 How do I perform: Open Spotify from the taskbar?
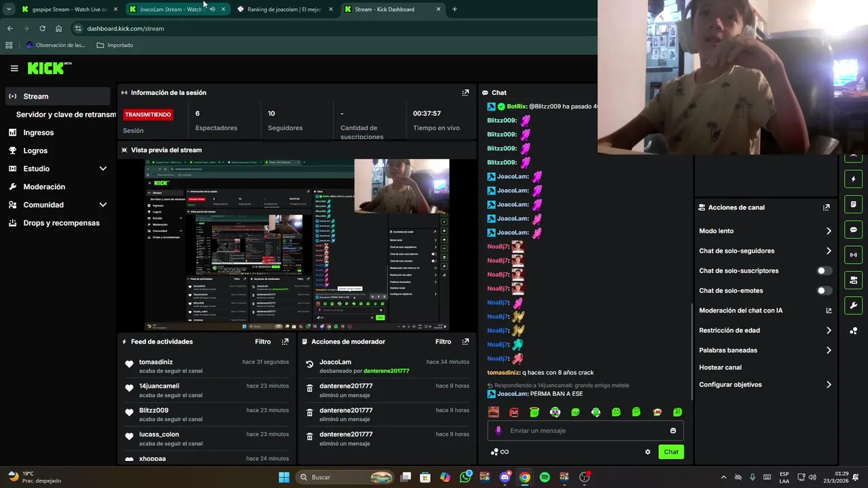pyautogui.click(x=545, y=477)
